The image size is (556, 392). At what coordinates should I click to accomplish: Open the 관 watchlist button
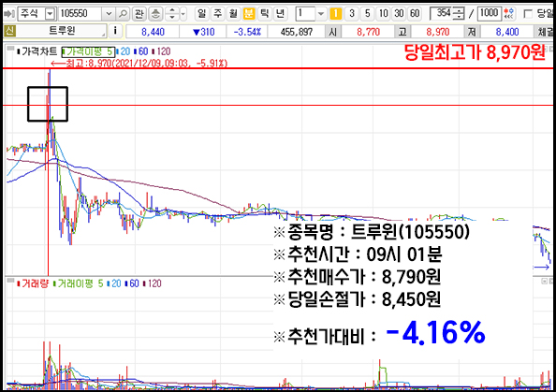click(x=139, y=14)
